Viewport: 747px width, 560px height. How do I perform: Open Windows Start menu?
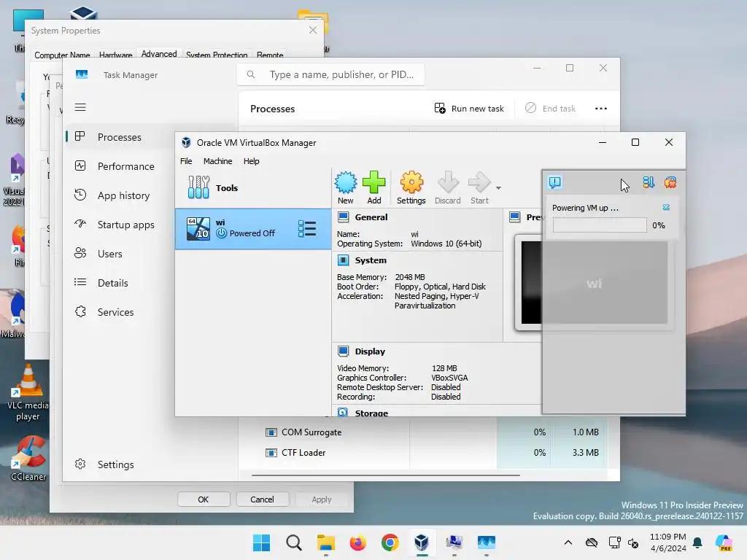coord(261,542)
